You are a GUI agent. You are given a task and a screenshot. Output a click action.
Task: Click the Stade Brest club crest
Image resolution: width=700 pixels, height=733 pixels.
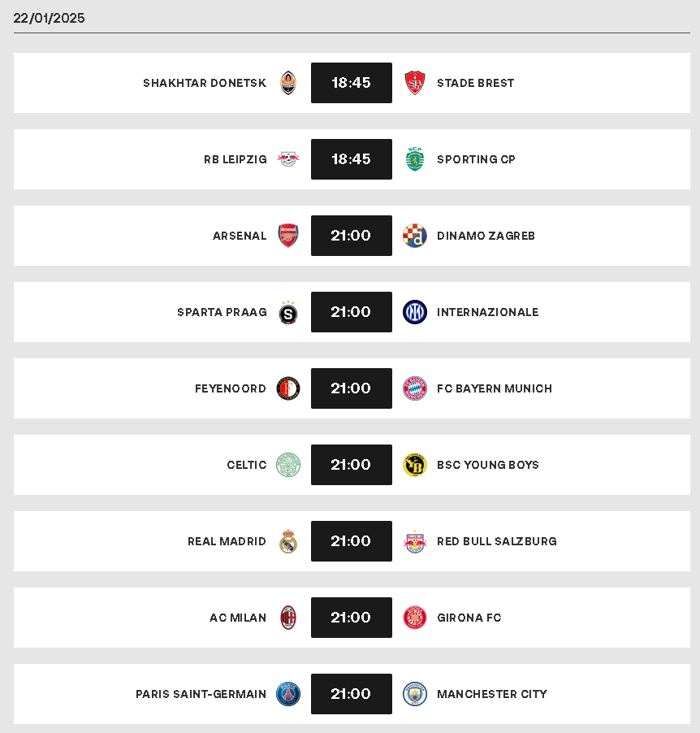414,83
